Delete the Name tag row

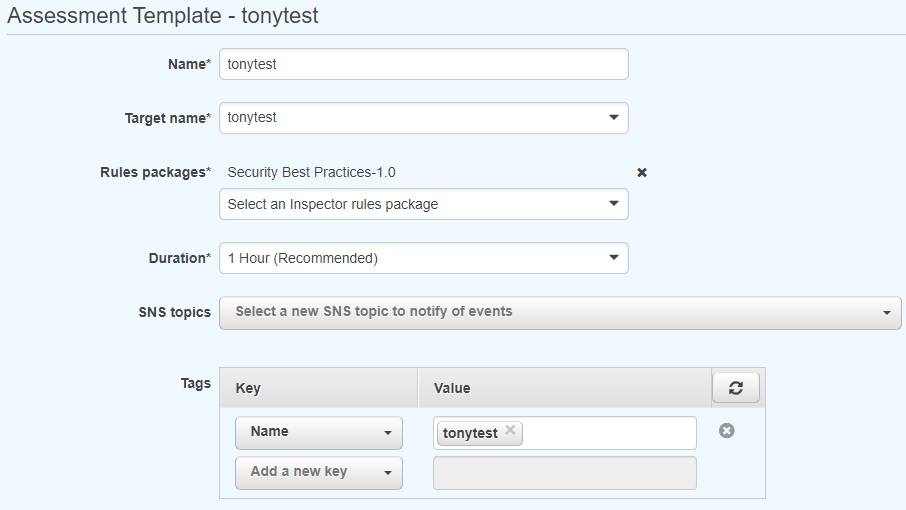tap(727, 430)
